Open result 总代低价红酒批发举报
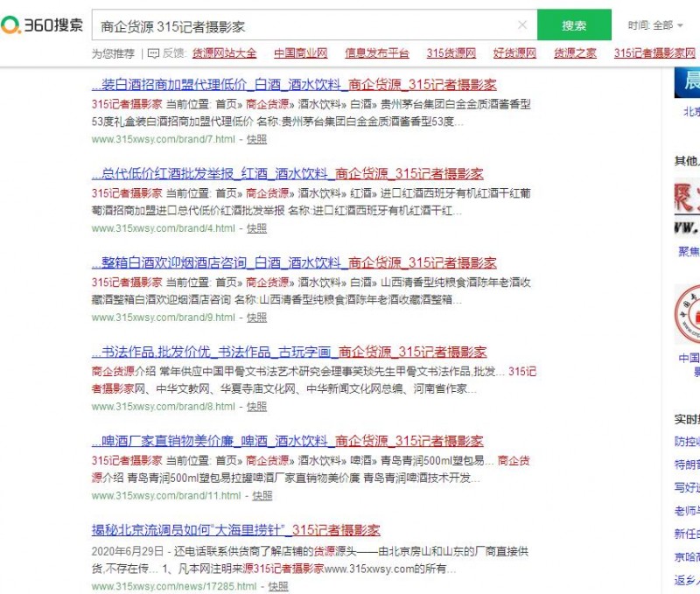 [x=288, y=173]
